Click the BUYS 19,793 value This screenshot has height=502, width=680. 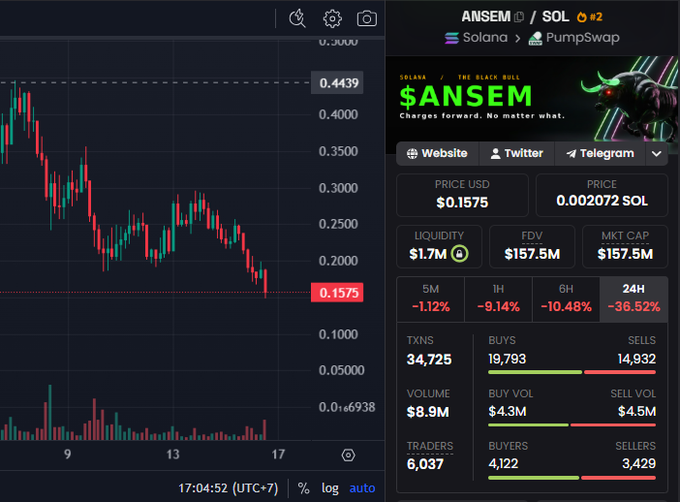507,359
